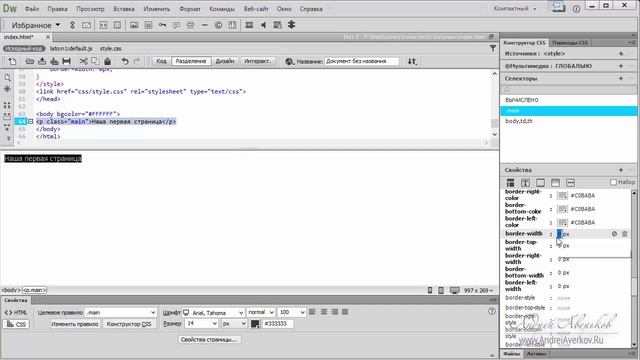Click the copyright character insert icon
This screenshot has width=640, height=360.
[218, 25]
